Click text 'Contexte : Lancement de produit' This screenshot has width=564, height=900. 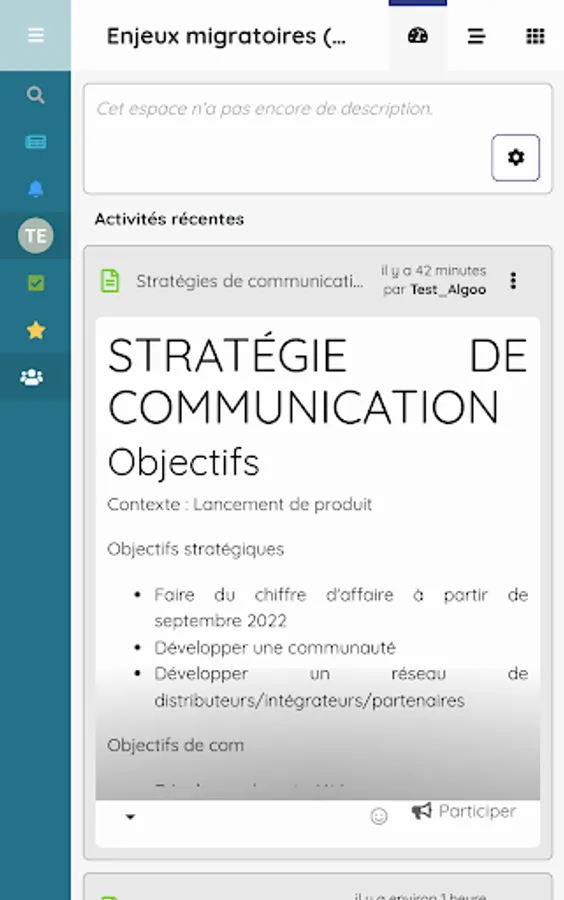tap(239, 504)
